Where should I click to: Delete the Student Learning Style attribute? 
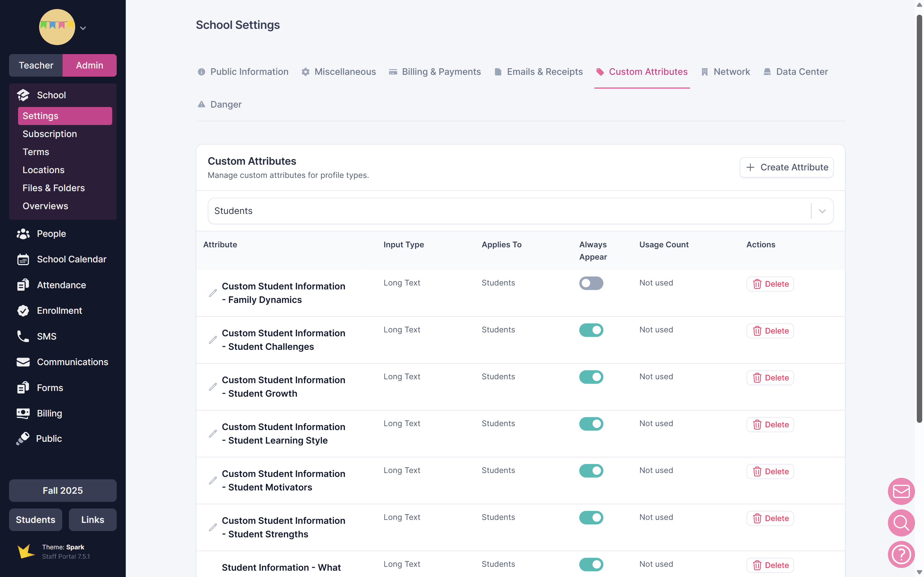tap(770, 424)
